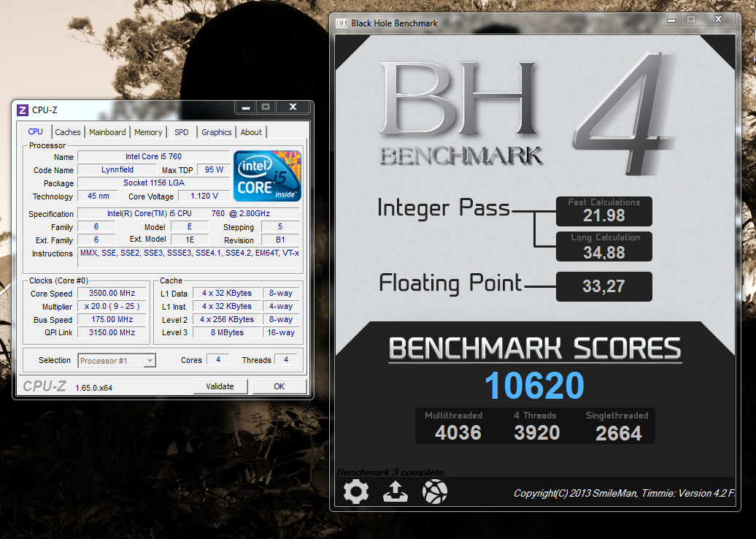Switch to the Caches tab

67,132
